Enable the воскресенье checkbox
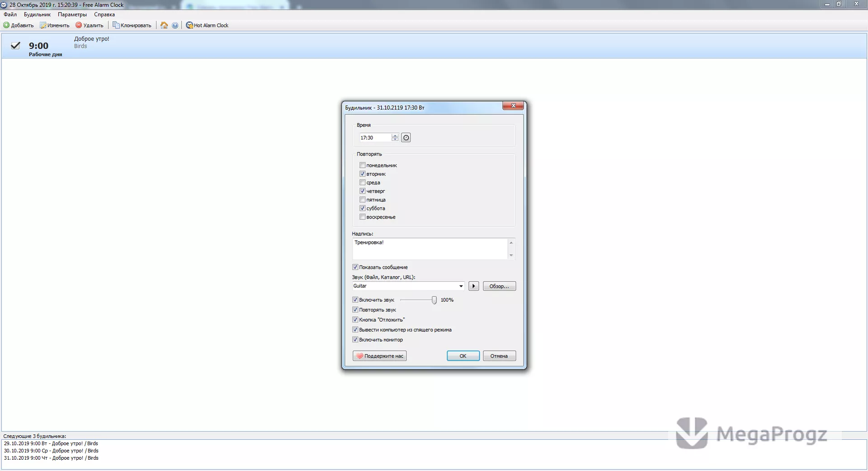The image size is (868, 471). 362,217
